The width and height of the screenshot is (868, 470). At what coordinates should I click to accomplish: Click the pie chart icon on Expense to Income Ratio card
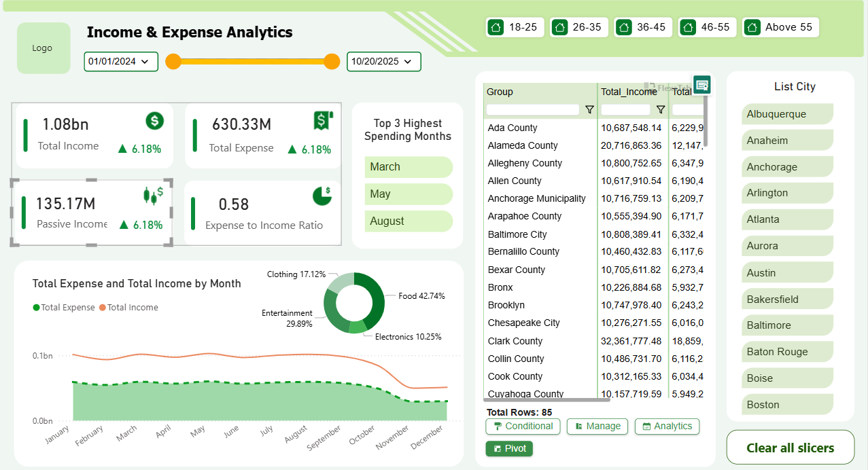tap(322, 196)
